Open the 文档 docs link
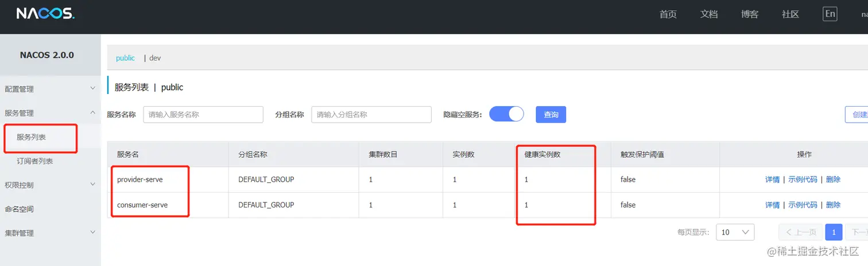This screenshot has width=868, height=266. (709, 14)
